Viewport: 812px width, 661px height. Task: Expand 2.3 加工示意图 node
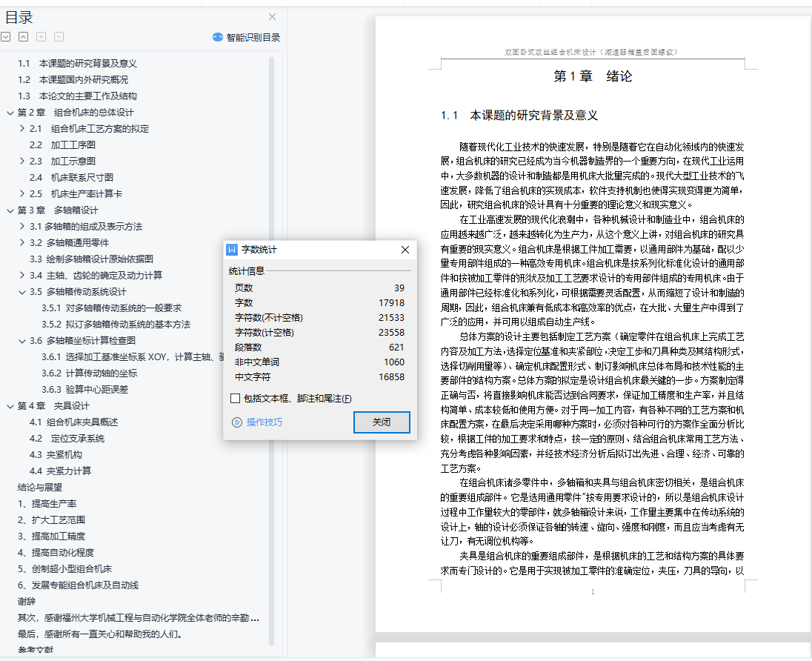(21, 161)
